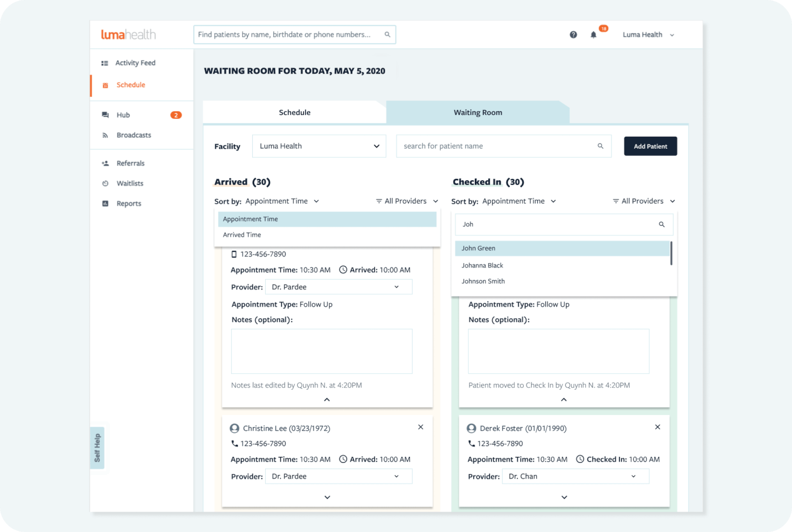Viewport: 792px width, 532px height.
Task: Open notifications bell icon
Action: pyautogui.click(x=593, y=35)
